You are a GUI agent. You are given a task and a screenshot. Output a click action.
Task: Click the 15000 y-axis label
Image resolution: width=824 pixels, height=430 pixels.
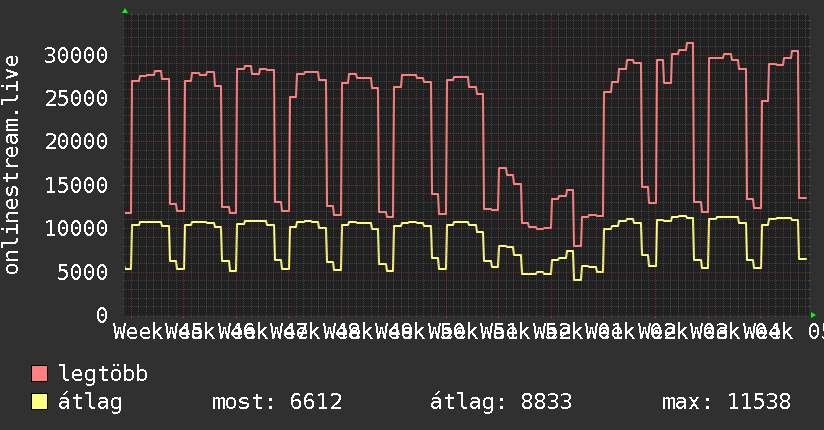[76, 185]
